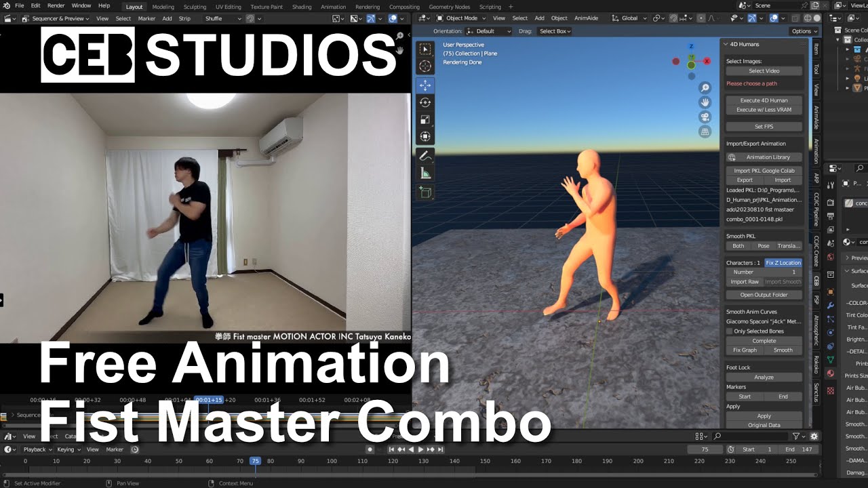Choose the Move tool in viewport toolbar
The width and height of the screenshot is (868, 488).
pos(425,85)
